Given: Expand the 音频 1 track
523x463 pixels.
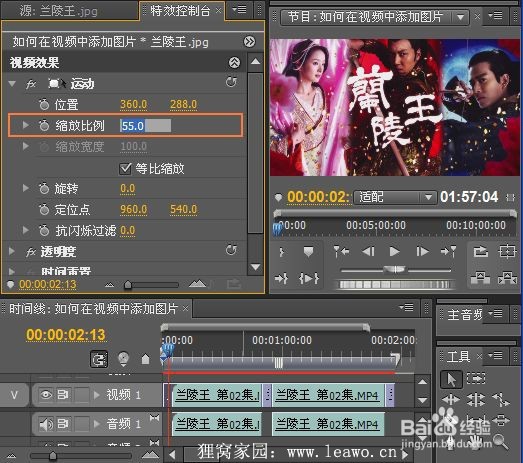Looking at the screenshot, I should point(97,424).
